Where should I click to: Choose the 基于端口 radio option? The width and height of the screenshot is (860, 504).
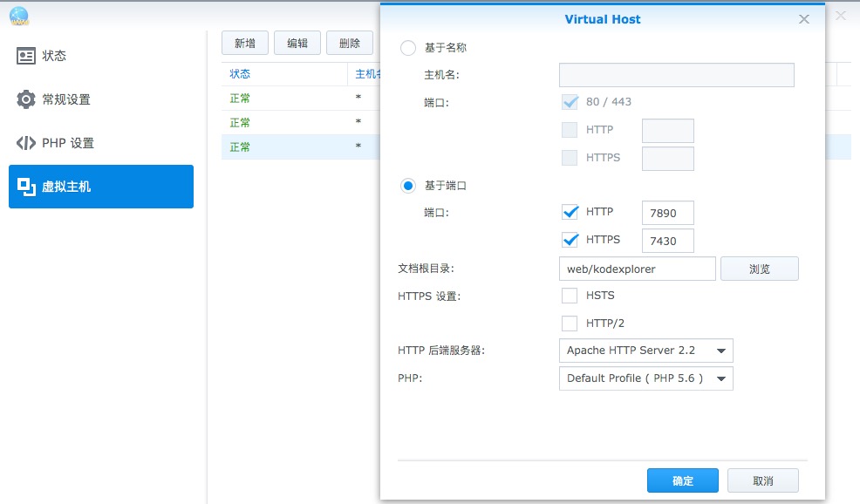[408, 186]
